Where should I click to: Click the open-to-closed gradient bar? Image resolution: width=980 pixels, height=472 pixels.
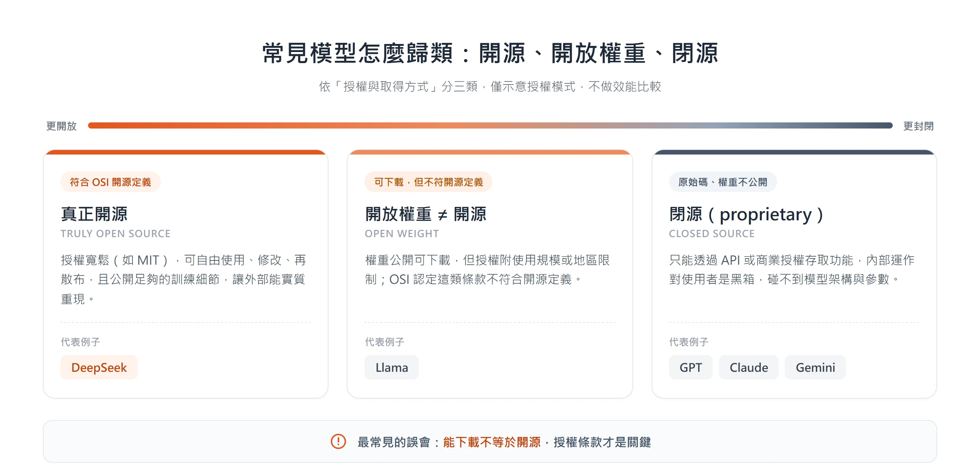(x=490, y=125)
